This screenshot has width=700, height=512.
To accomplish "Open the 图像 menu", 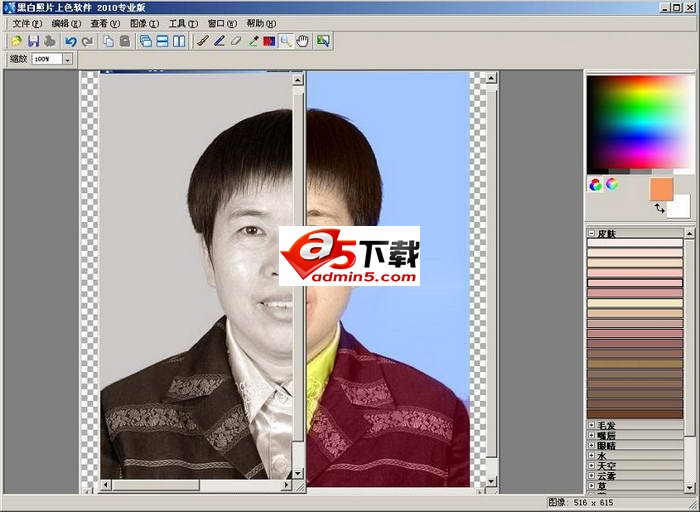I will coord(143,23).
